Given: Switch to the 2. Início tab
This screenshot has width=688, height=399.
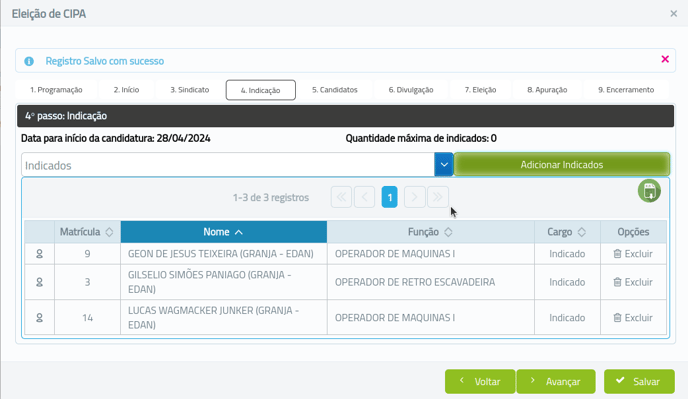Looking at the screenshot, I should click(x=126, y=90).
